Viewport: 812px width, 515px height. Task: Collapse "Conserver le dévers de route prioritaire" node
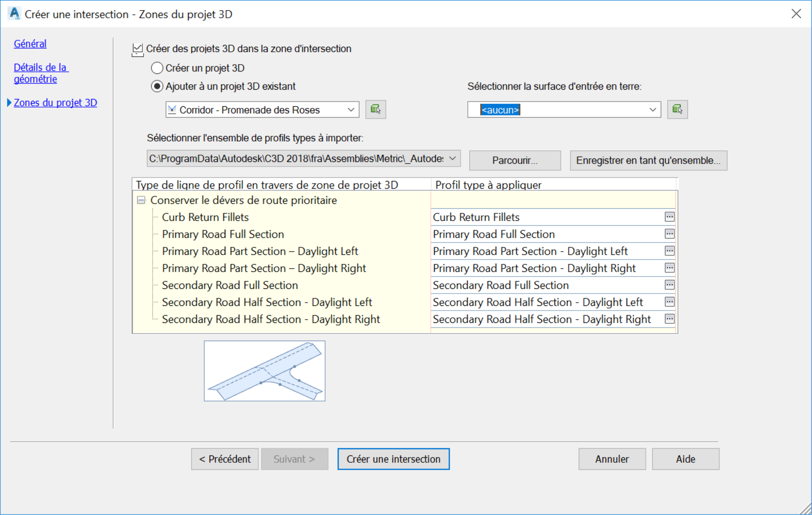pyautogui.click(x=141, y=200)
